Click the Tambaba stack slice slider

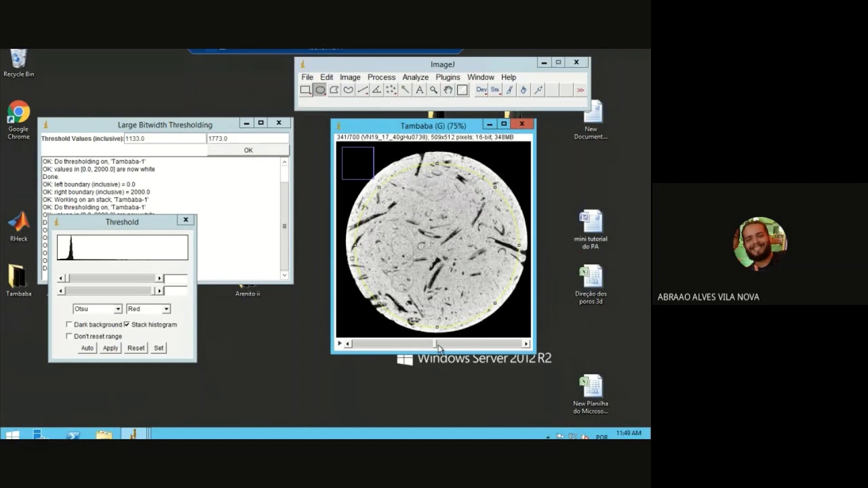click(436, 344)
